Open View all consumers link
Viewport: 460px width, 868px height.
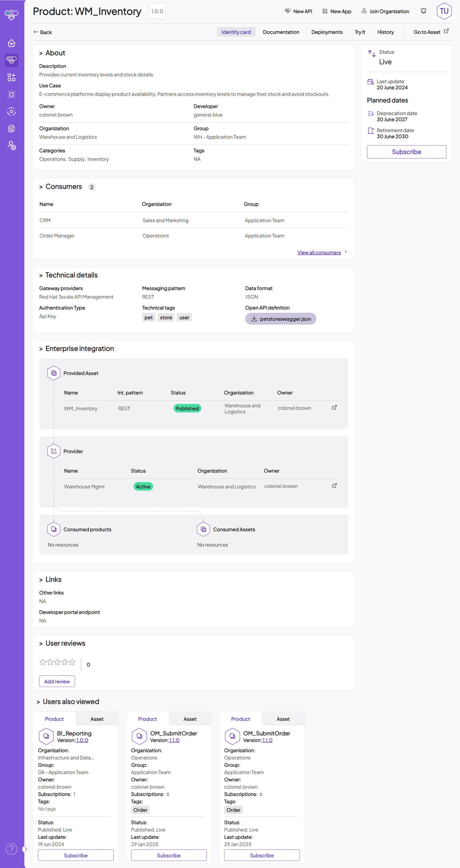(x=319, y=252)
